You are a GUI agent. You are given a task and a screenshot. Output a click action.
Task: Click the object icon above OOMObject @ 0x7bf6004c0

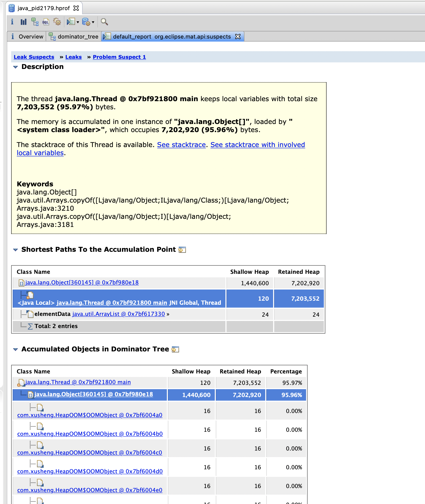click(40, 445)
